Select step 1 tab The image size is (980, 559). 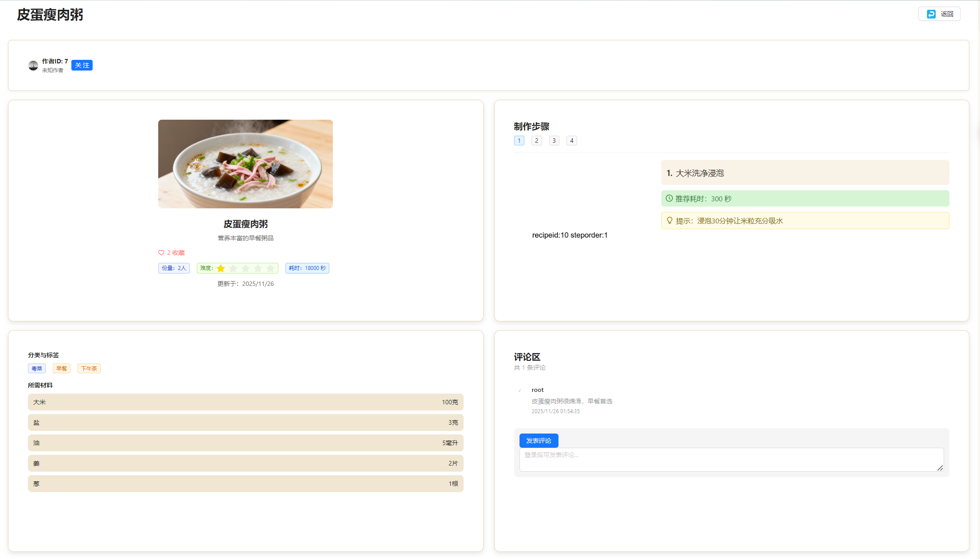tap(519, 141)
